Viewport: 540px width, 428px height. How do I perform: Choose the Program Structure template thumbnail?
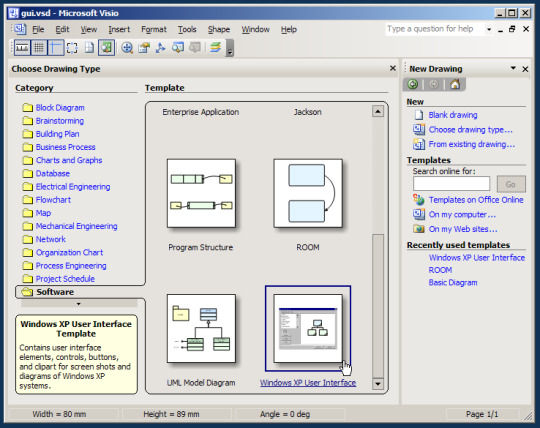(201, 193)
